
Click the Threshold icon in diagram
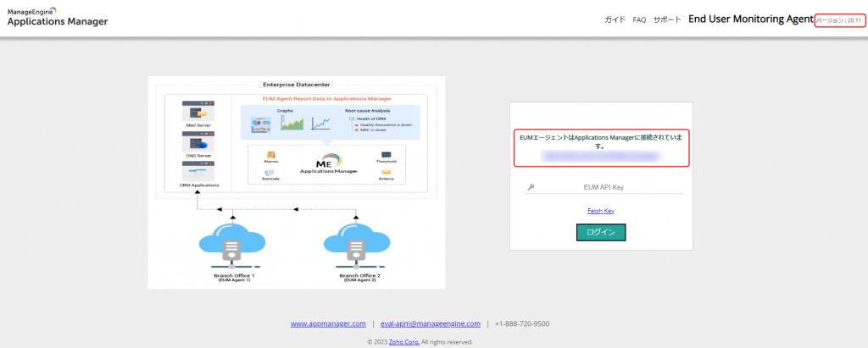coord(386,155)
